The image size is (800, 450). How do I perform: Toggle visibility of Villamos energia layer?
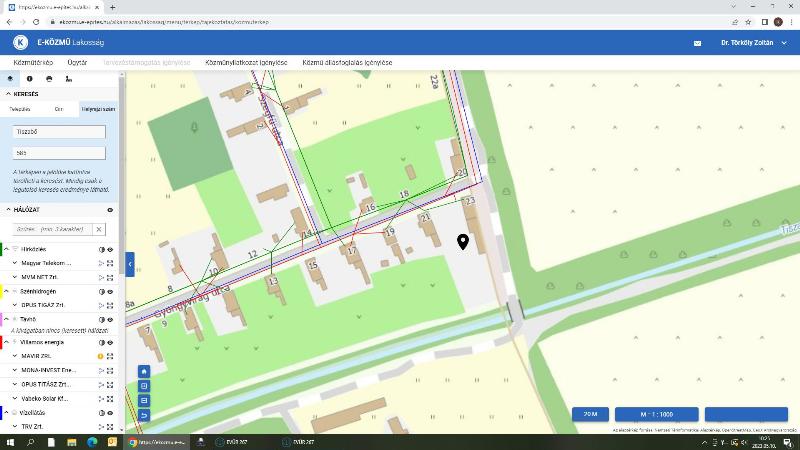click(x=110, y=343)
